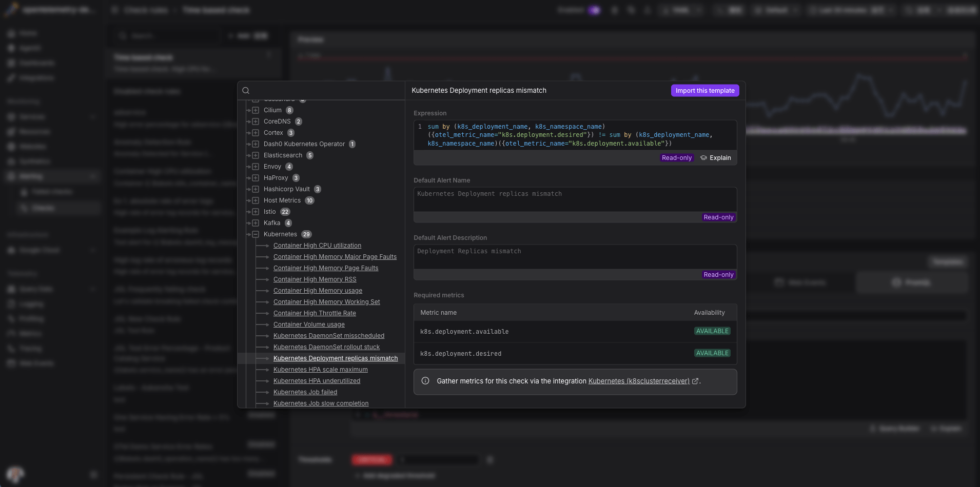Click the Default Alert Description text box
Screen dimensions: 980x487
[575, 257]
